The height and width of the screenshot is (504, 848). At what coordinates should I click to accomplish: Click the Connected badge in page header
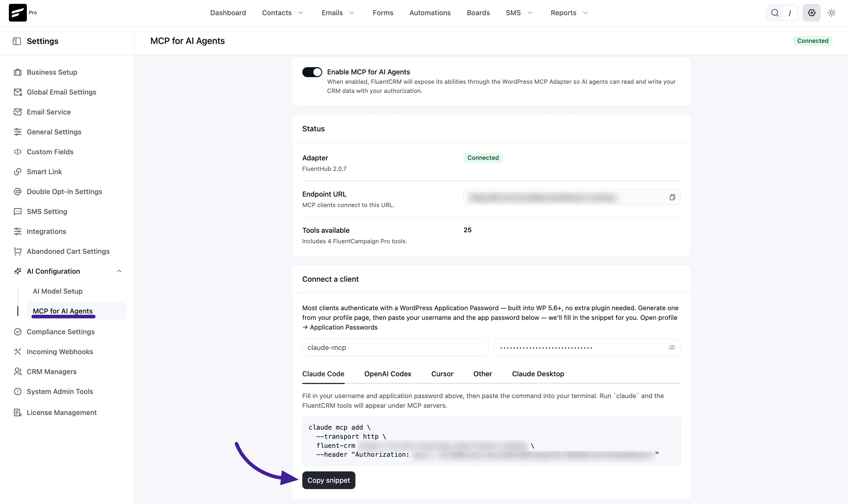813,41
